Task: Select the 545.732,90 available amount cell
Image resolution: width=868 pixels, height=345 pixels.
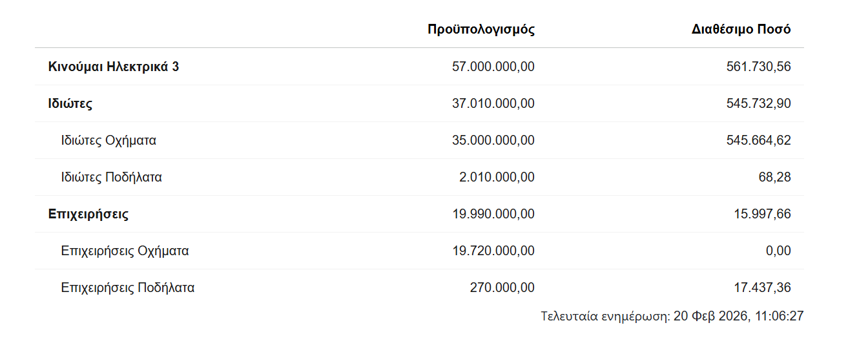Action: [x=758, y=103]
